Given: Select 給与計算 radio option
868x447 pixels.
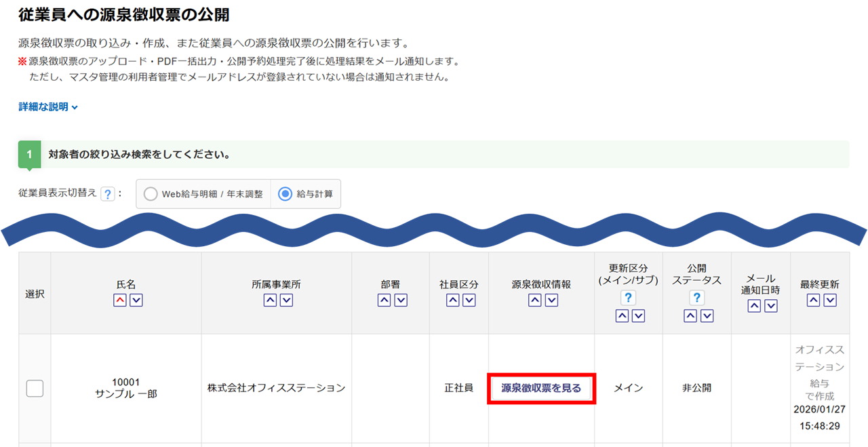Looking at the screenshot, I should click(x=285, y=194).
